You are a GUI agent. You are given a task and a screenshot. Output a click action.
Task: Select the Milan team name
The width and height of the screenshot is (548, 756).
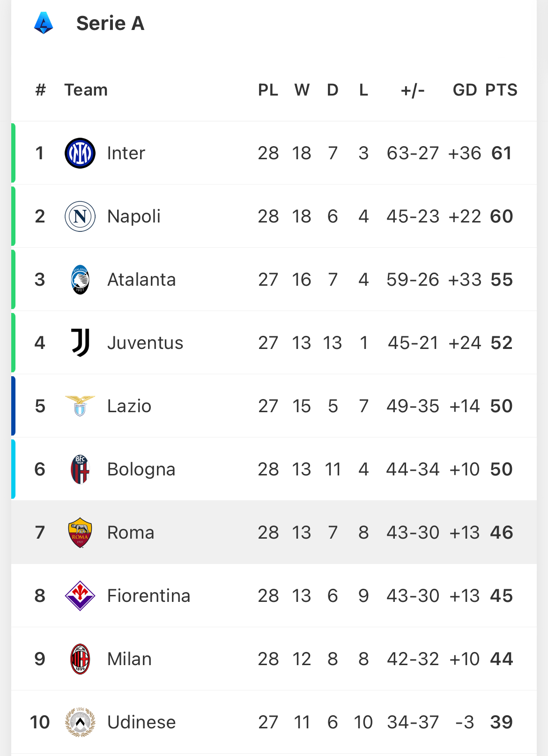pyautogui.click(x=129, y=659)
